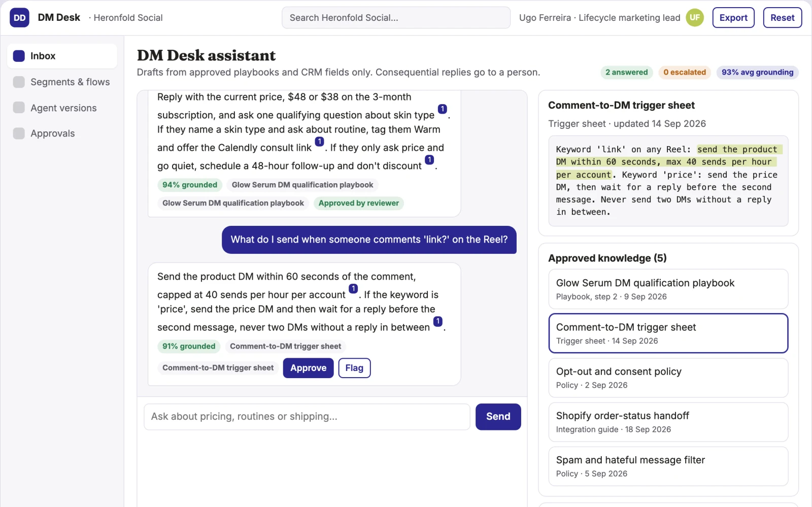Click the Approvals sidebar icon

(19, 133)
